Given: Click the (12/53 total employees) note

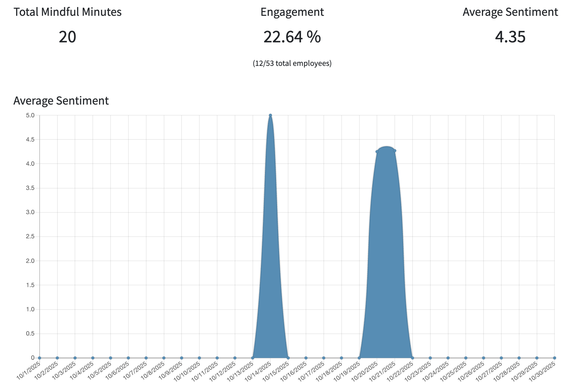Looking at the screenshot, I should [x=292, y=63].
